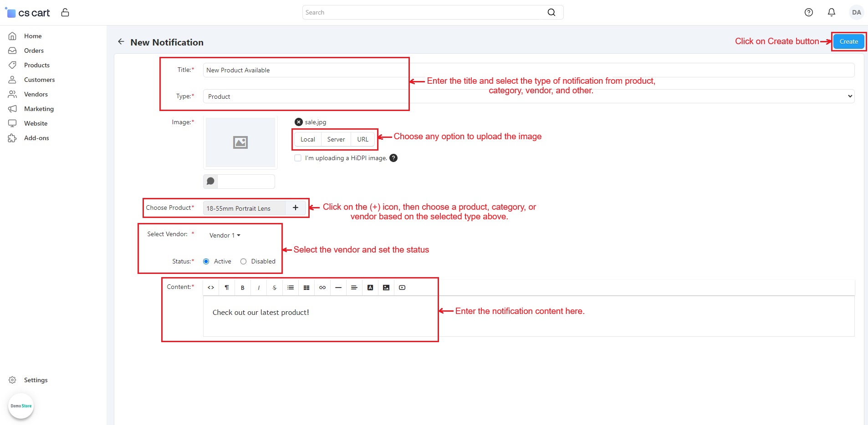868x425 pixels.
Task: Click the bold formatting icon in editor
Action: click(243, 288)
